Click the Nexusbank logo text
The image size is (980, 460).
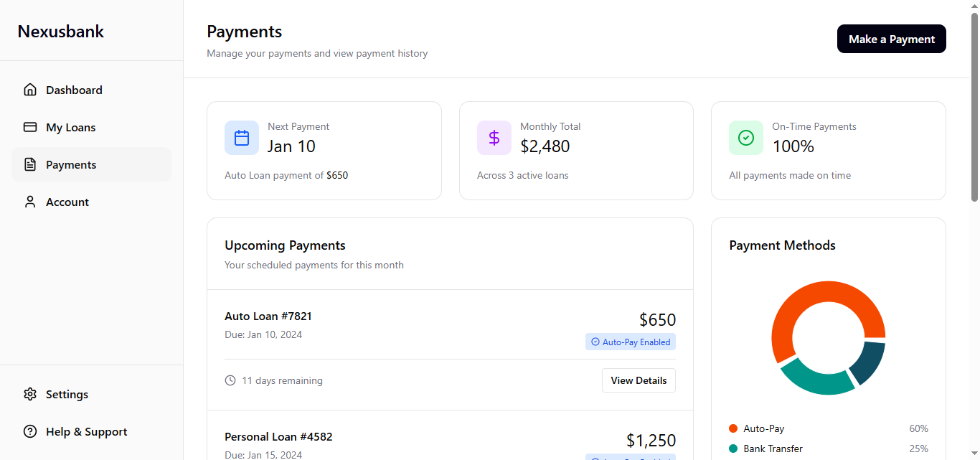(61, 32)
